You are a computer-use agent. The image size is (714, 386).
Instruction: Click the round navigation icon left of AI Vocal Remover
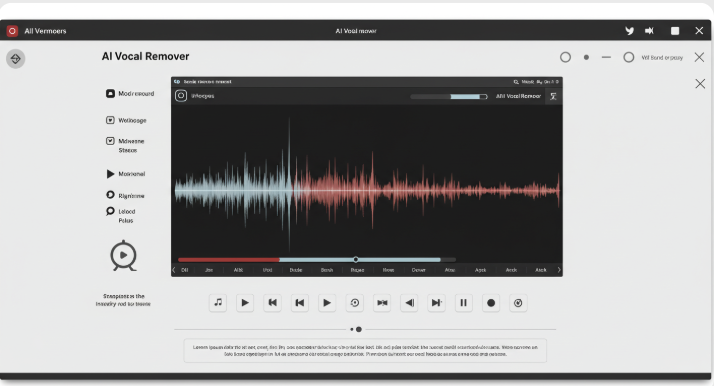[15, 59]
